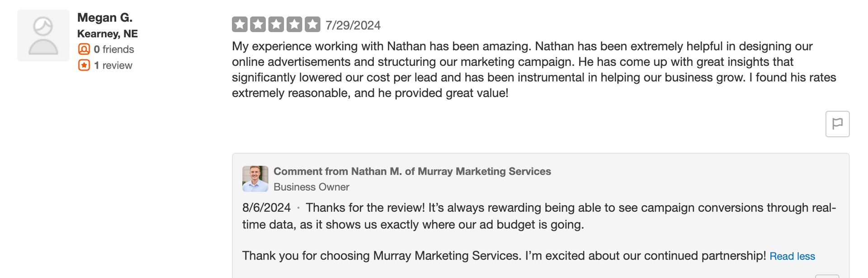Click the first rating star

[240, 24]
